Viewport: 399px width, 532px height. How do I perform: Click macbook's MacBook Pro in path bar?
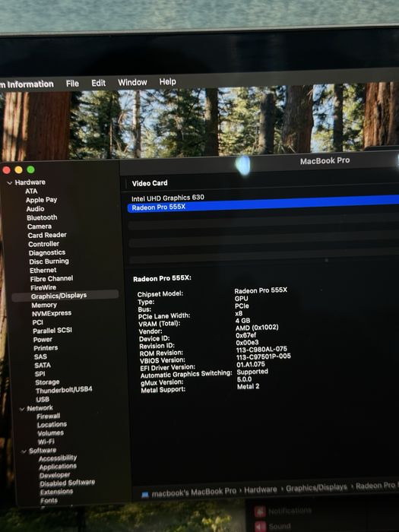pyautogui.click(x=194, y=492)
